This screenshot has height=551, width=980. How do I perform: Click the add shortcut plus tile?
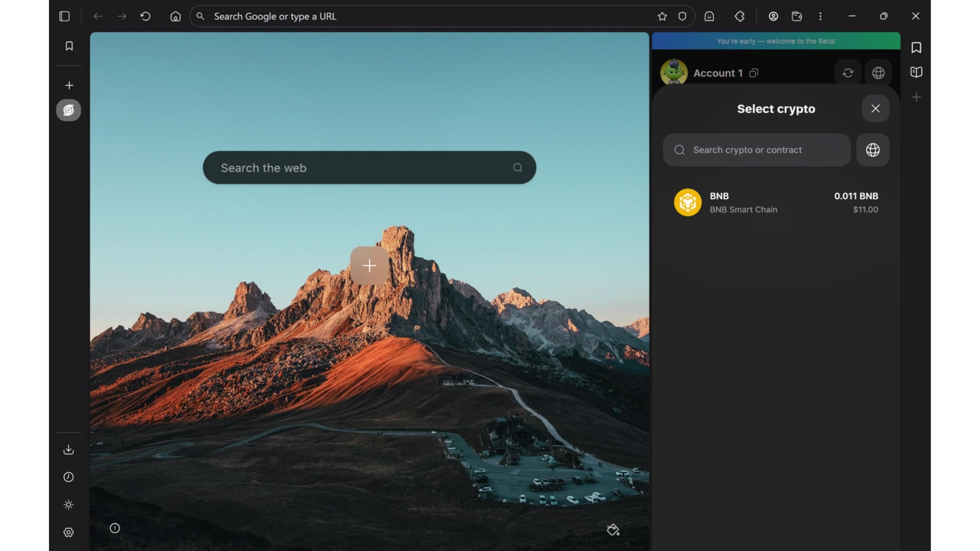coord(369,265)
